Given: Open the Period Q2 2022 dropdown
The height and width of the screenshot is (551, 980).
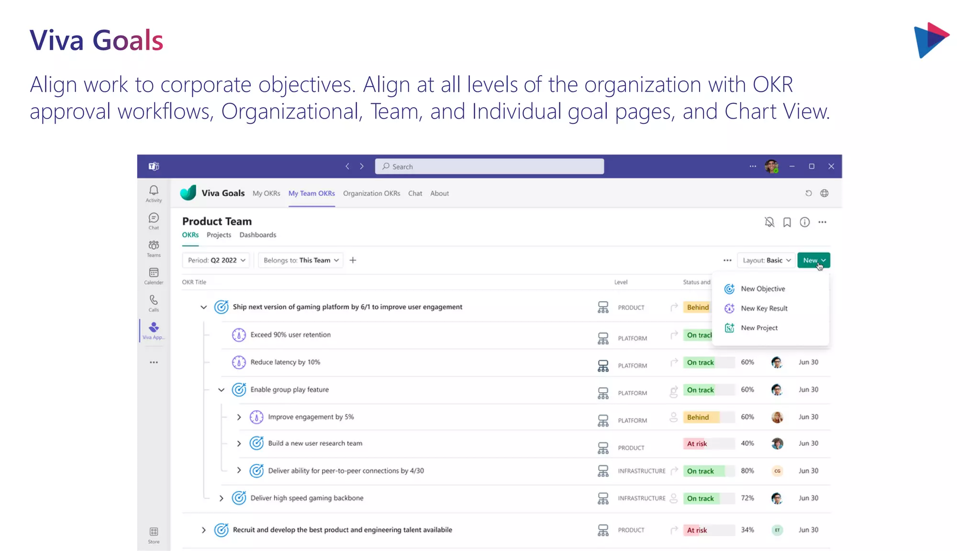Looking at the screenshot, I should tap(216, 260).
